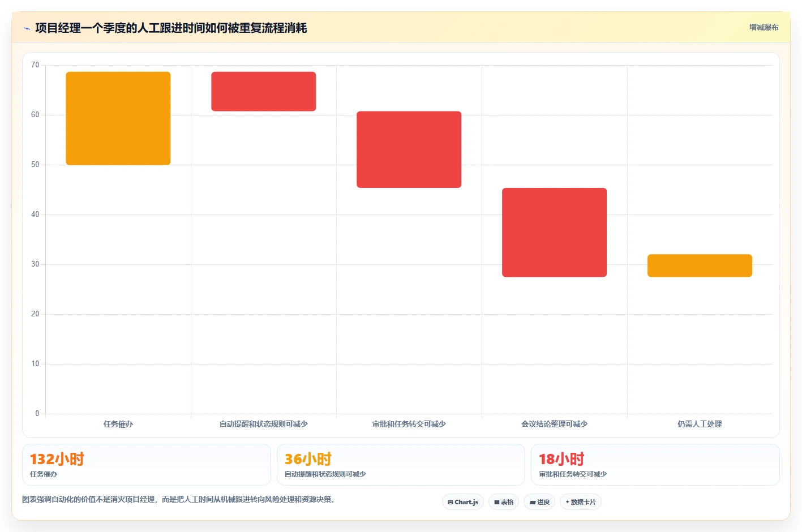802x532 pixels.
Task: Click the 审批和任务转交可减少 x-axis label
Action: [x=409, y=424]
